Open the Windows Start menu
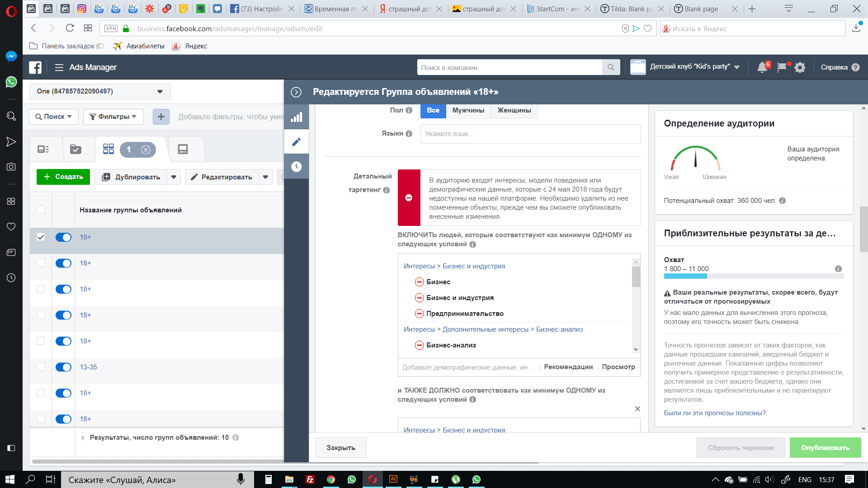Screen dimensions: 868x488 click(10, 479)
